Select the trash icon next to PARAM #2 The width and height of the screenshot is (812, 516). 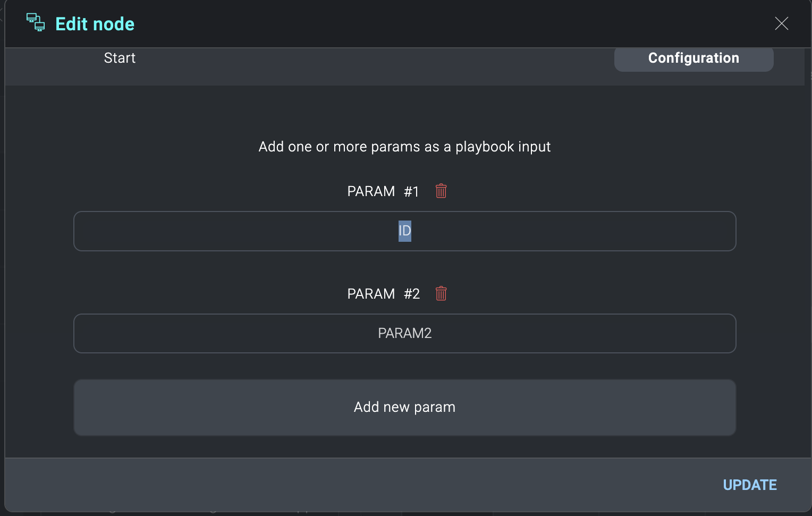click(x=441, y=293)
